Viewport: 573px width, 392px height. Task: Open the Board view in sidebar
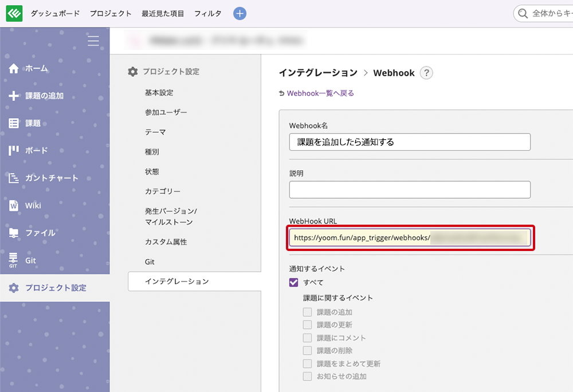[x=36, y=151]
